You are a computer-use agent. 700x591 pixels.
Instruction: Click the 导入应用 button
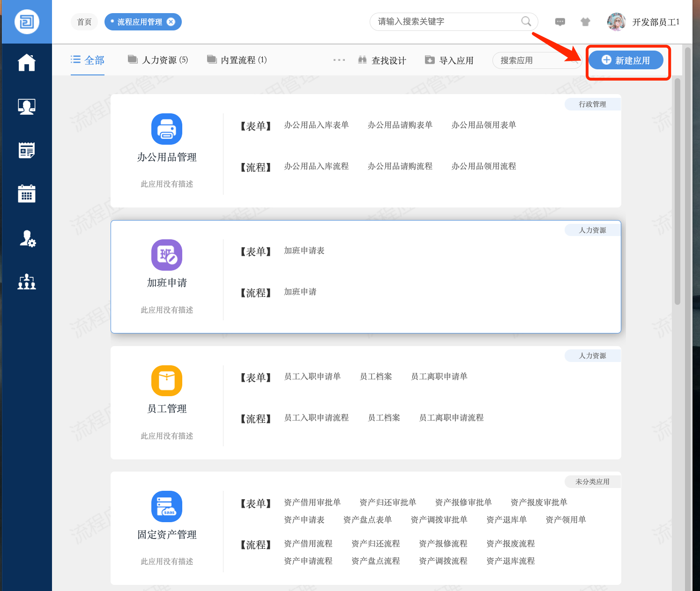pos(449,60)
